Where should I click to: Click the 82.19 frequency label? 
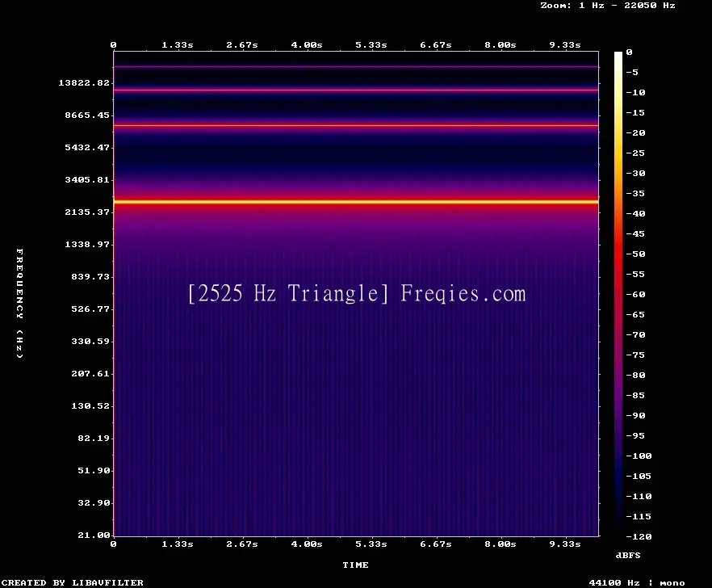tap(94, 438)
